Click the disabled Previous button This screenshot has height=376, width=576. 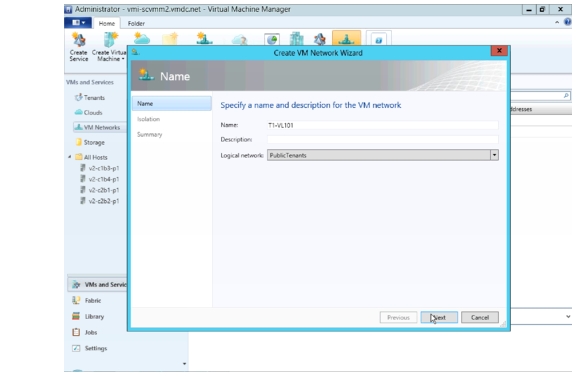[x=398, y=317]
